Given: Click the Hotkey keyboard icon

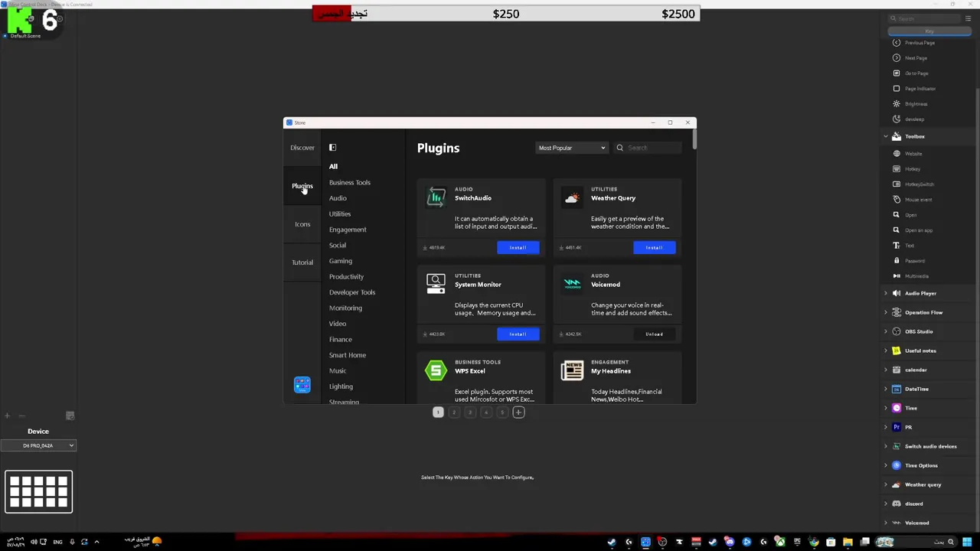Looking at the screenshot, I should (897, 169).
